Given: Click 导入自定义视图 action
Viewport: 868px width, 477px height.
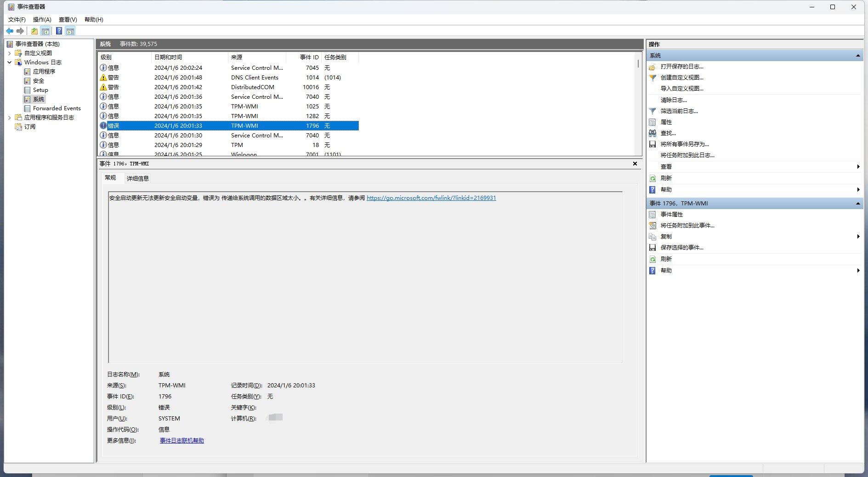Looking at the screenshot, I should (682, 88).
